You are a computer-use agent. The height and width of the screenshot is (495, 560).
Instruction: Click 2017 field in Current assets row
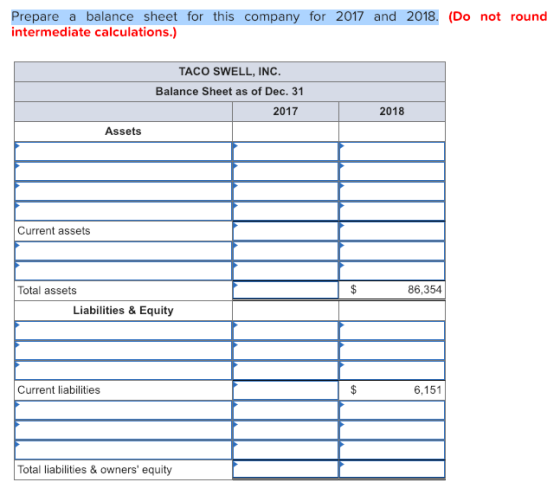285,231
